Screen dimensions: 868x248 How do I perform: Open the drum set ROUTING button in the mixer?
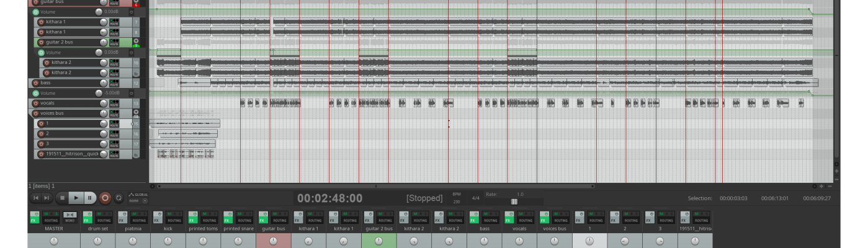pyautogui.click(x=104, y=220)
